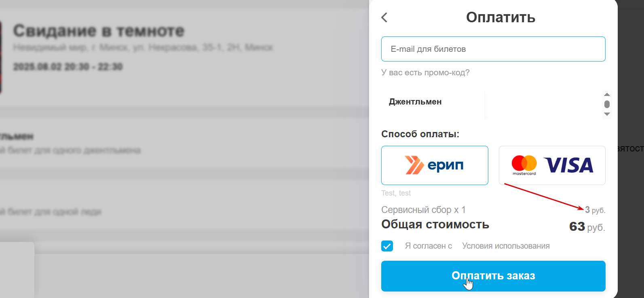Click the 'Способ оплаты:' heading
Viewport: 644px width, 298px height.
[420, 134]
